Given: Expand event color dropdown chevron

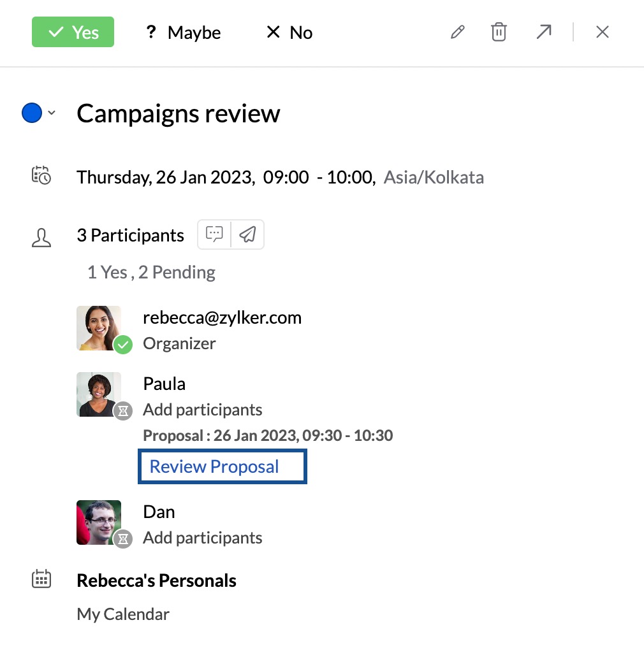Looking at the screenshot, I should [x=52, y=113].
